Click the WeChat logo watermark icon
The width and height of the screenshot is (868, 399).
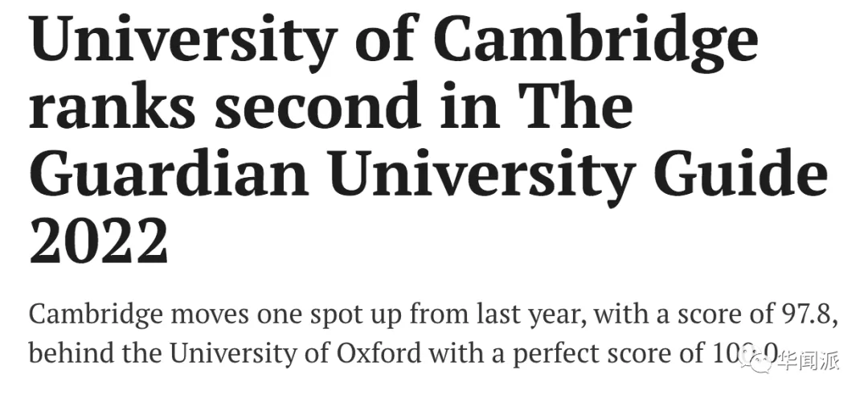pyautogui.click(x=765, y=361)
